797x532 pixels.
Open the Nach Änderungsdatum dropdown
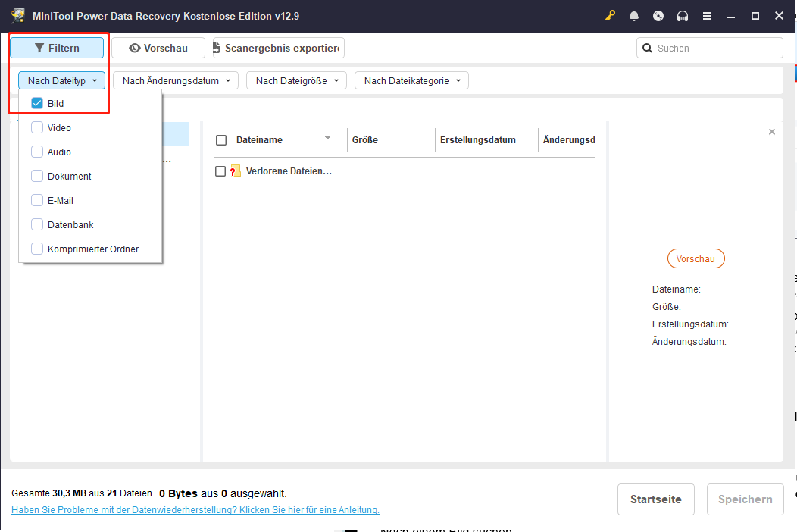pyautogui.click(x=175, y=80)
